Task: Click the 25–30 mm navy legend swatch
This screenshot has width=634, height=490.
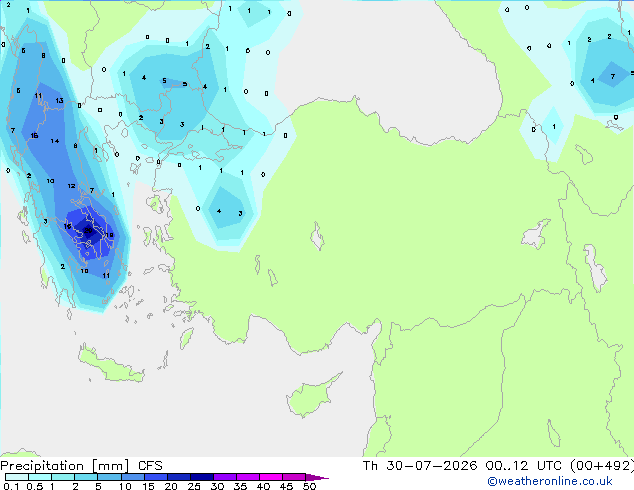Action: 201,477
